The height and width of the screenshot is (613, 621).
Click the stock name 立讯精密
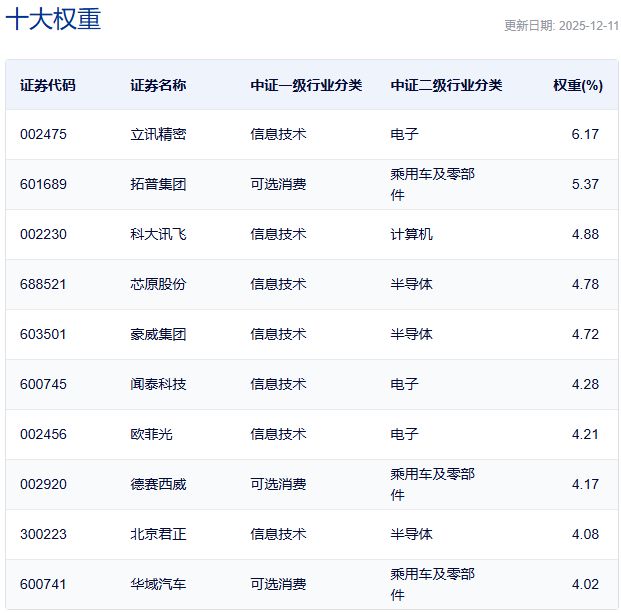coord(158,134)
